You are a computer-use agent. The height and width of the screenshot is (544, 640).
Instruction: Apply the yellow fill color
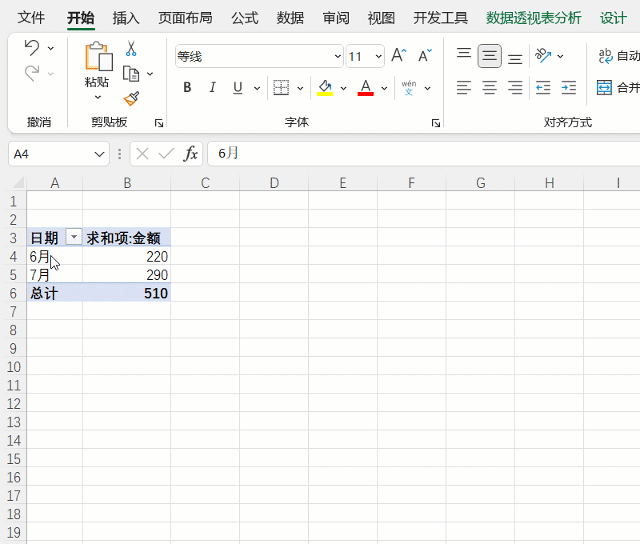tap(325, 88)
